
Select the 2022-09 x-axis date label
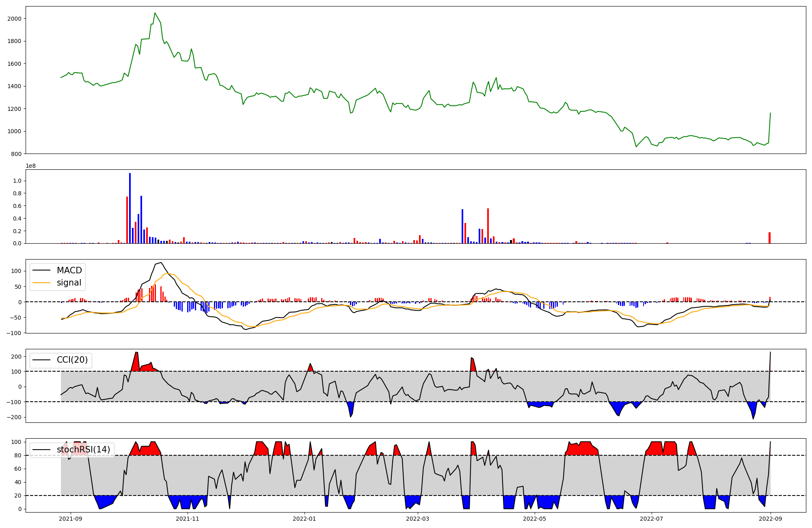770,519
